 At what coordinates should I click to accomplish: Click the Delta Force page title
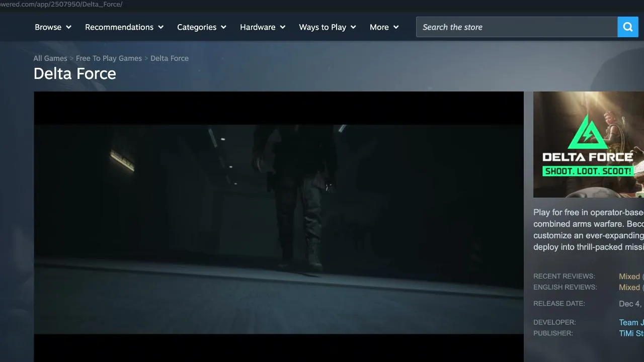click(75, 74)
